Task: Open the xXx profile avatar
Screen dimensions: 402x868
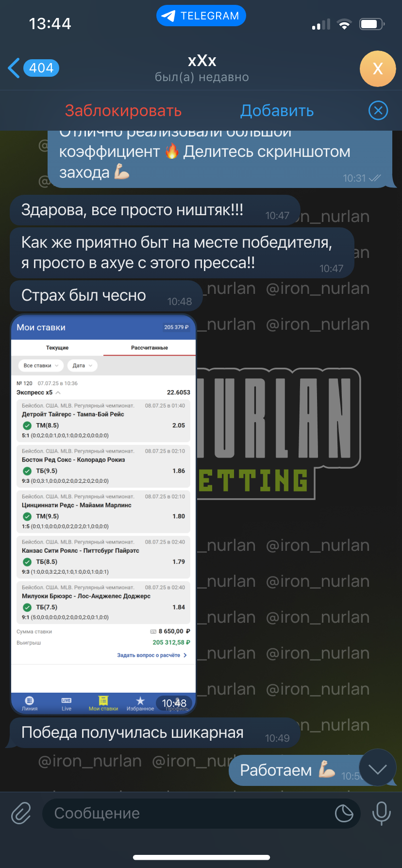Action: (x=378, y=68)
